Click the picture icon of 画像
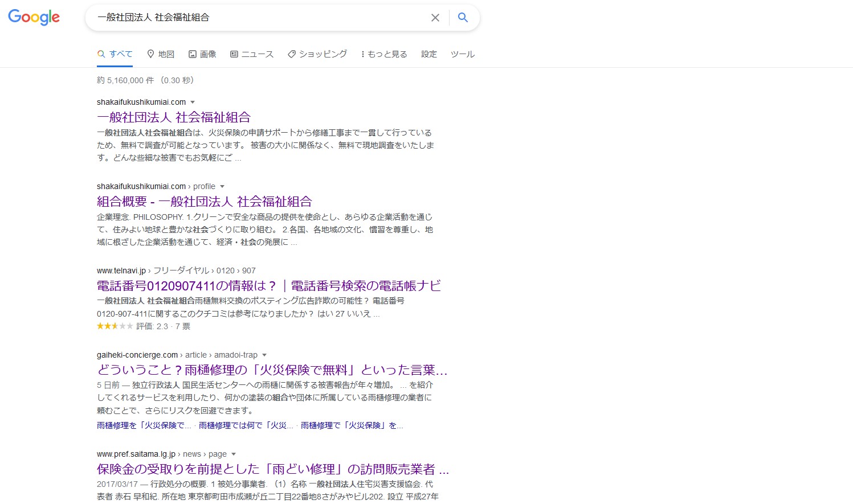The image size is (853, 504). pyautogui.click(x=193, y=54)
